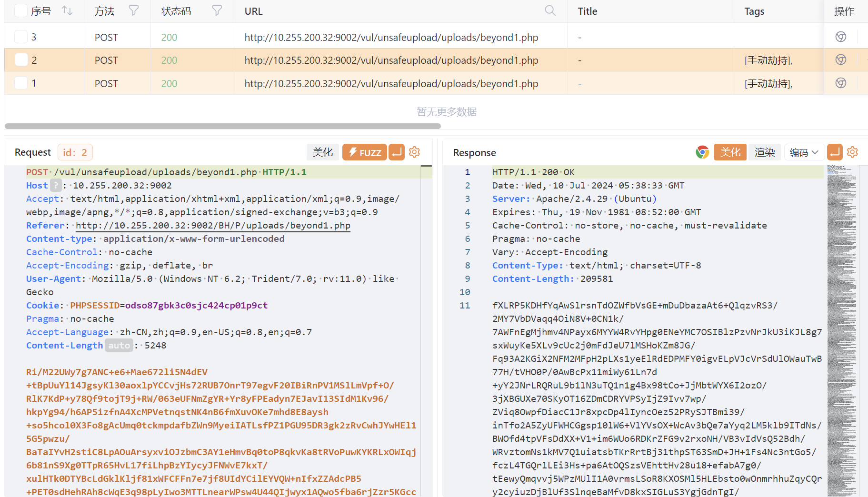Click the 操作 column header
This screenshot has width=868, height=497.
tap(844, 11)
